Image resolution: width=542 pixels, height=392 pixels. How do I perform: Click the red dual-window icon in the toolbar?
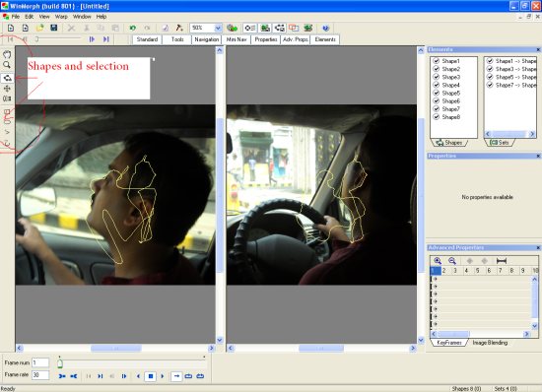click(x=294, y=28)
